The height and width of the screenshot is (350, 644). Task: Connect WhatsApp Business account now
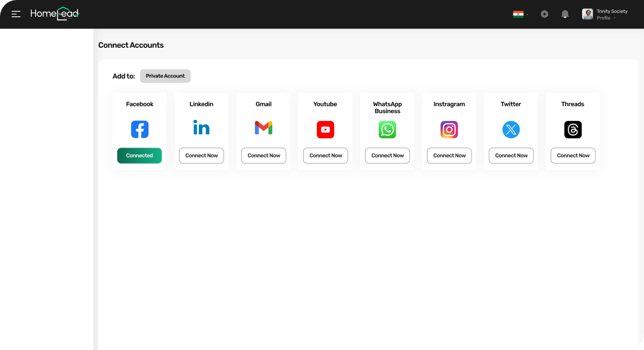click(387, 156)
